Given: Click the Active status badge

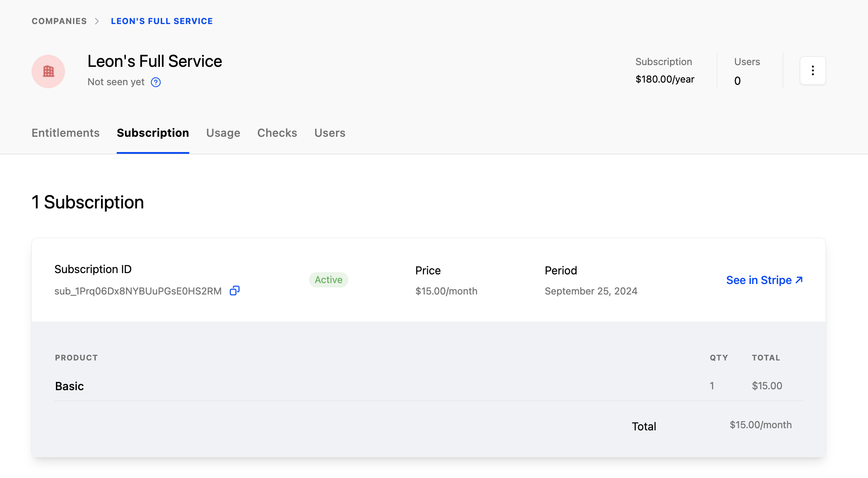Looking at the screenshot, I should pyautogui.click(x=329, y=280).
